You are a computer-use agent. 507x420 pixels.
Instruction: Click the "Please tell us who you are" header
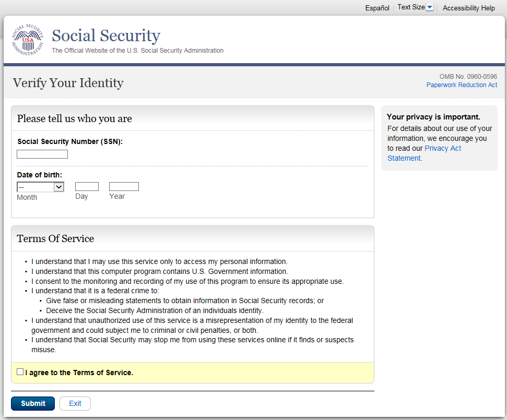point(75,118)
